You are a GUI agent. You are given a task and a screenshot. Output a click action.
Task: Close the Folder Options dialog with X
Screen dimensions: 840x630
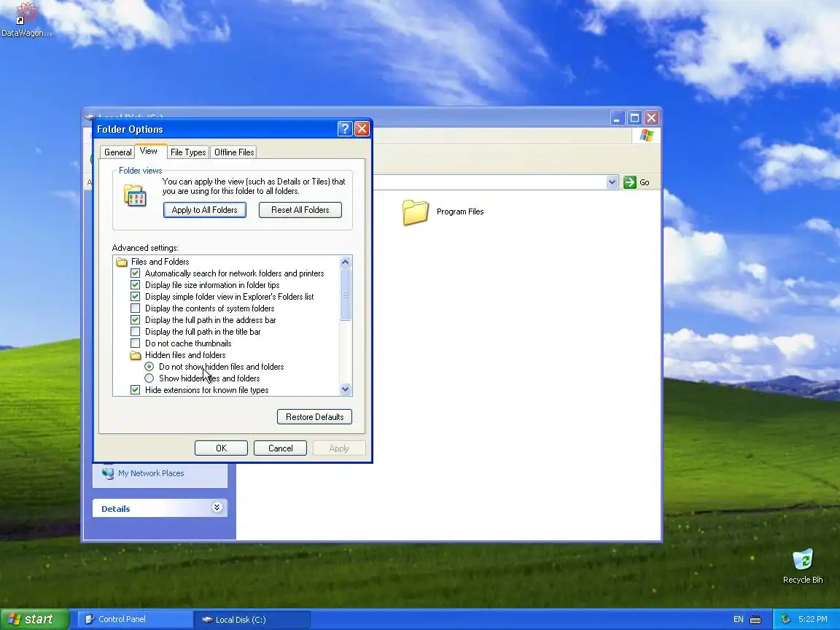[362, 128]
